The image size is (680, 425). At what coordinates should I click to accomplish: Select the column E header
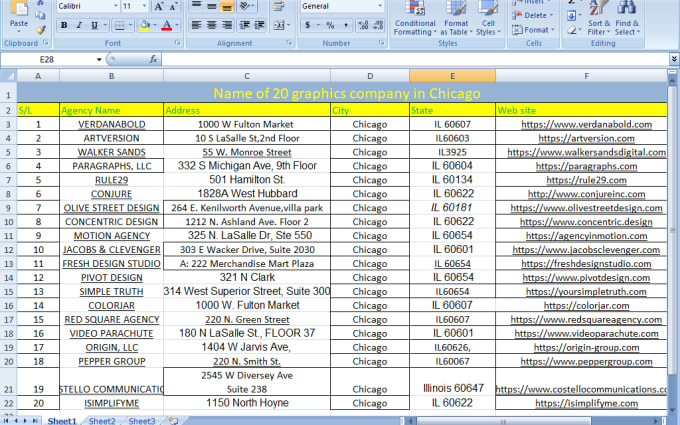pos(452,76)
